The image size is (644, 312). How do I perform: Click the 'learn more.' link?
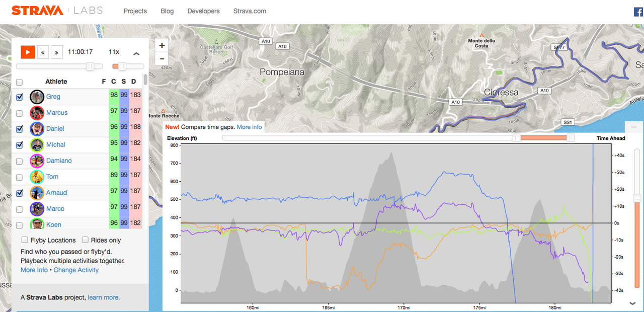point(104,297)
